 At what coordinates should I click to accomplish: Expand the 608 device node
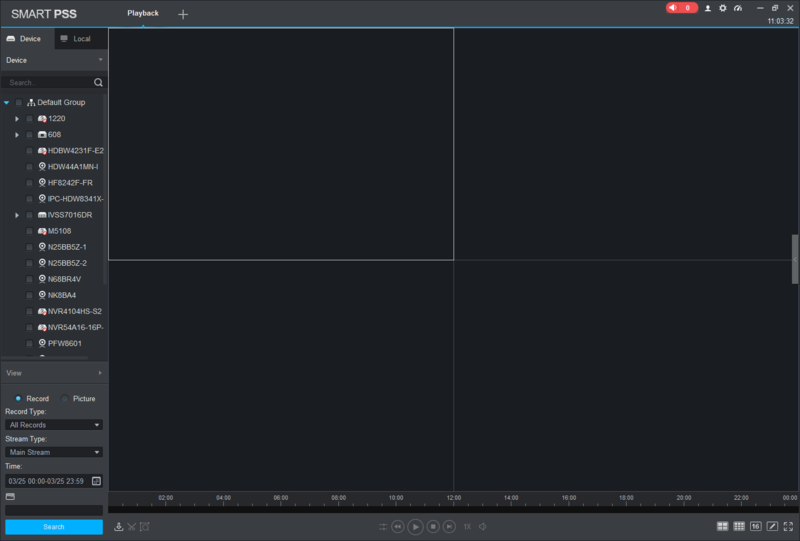17,135
